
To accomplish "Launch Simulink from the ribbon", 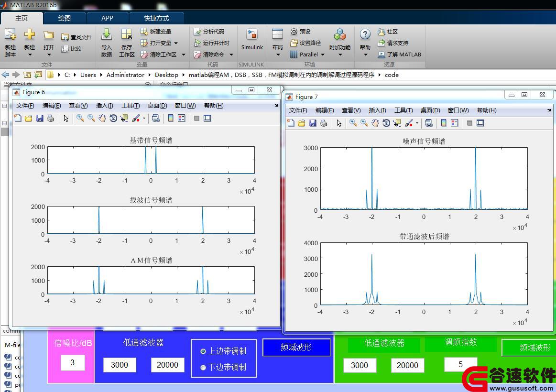I will click(x=252, y=35).
